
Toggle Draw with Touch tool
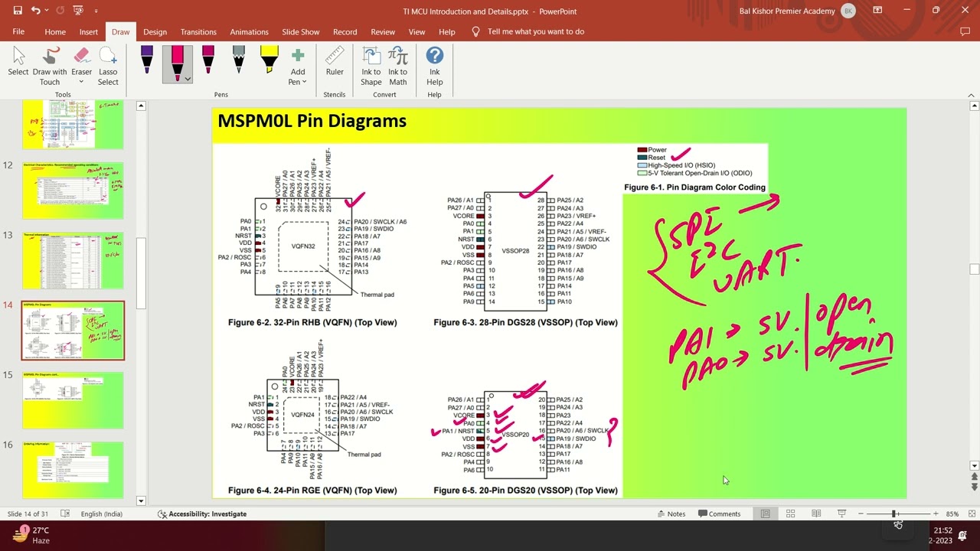50,67
